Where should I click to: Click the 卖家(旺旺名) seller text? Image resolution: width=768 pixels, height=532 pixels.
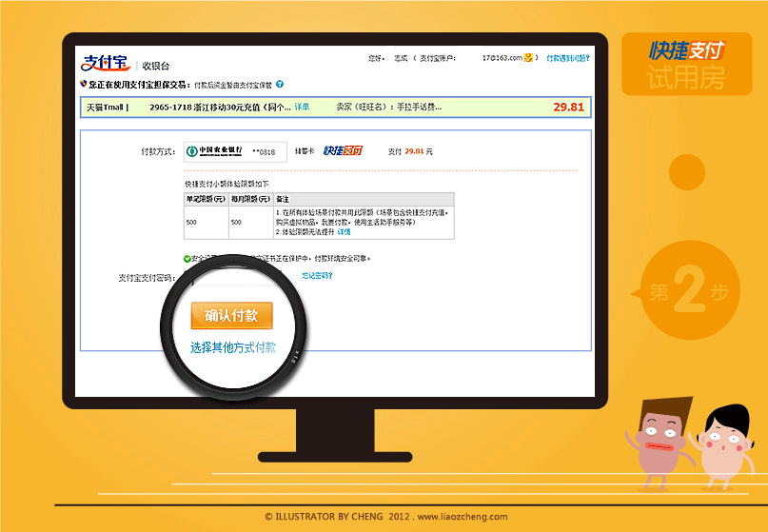point(389,107)
